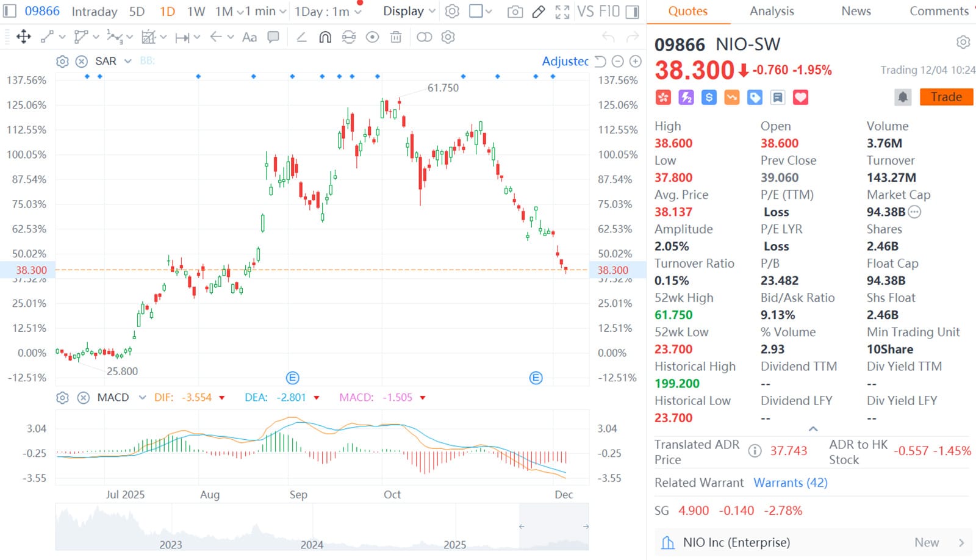Select the comment bubble drawing tool
The width and height of the screenshot is (976, 560).
tap(273, 37)
